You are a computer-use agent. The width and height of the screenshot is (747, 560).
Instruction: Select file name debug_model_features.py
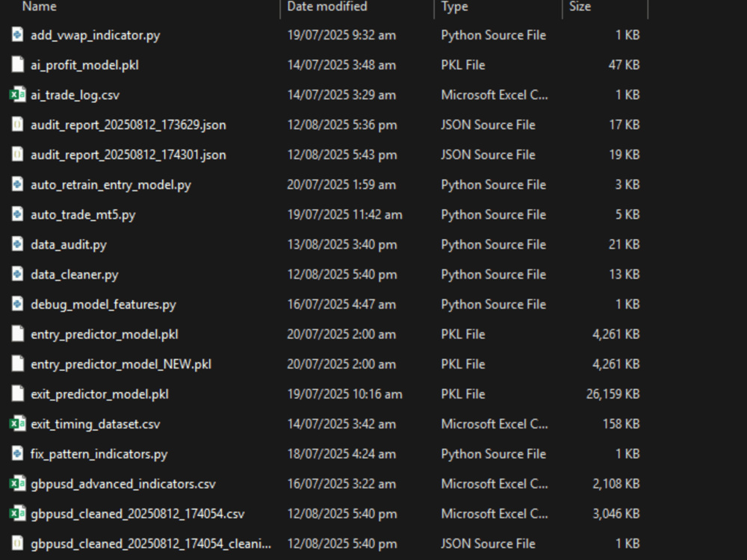click(x=103, y=305)
